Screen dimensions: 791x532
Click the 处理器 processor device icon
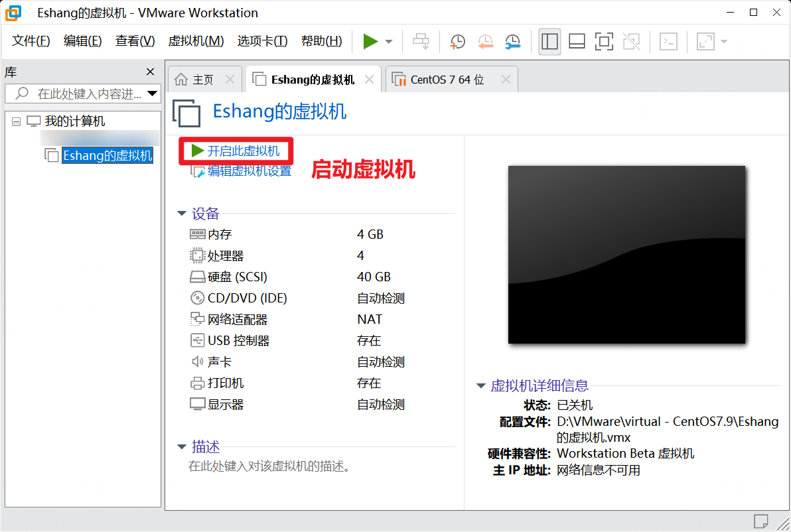coord(197,255)
